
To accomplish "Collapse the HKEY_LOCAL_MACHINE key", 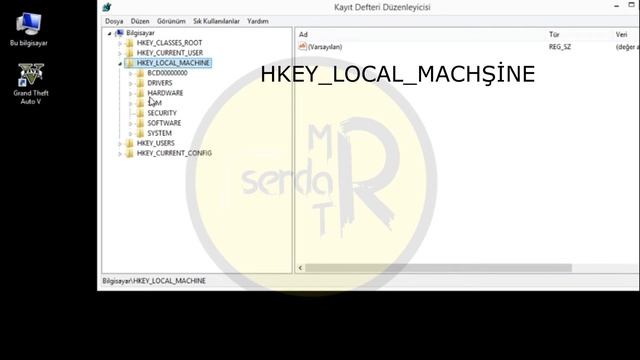I will 120,64.
